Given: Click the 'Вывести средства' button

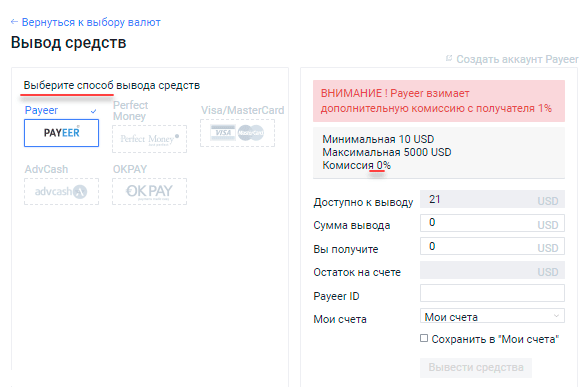Looking at the screenshot, I should tap(476, 368).
